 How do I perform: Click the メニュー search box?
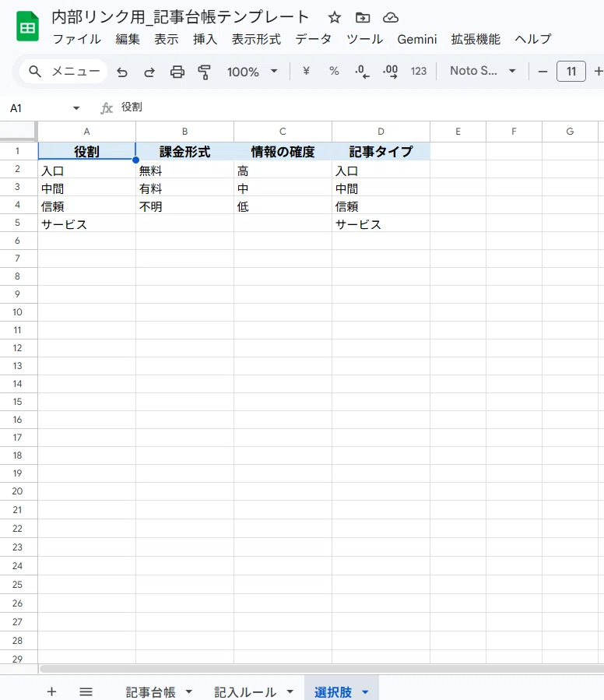point(63,72)
